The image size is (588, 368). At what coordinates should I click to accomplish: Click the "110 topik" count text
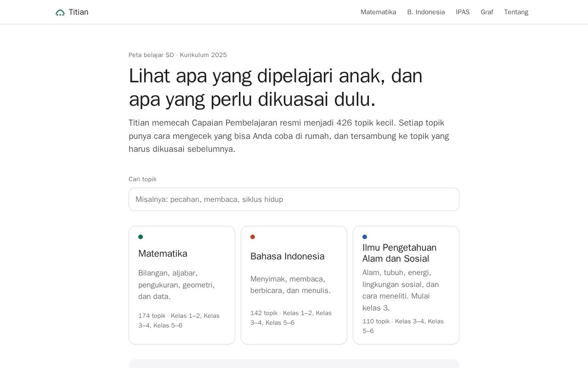(x=376, y=322)
